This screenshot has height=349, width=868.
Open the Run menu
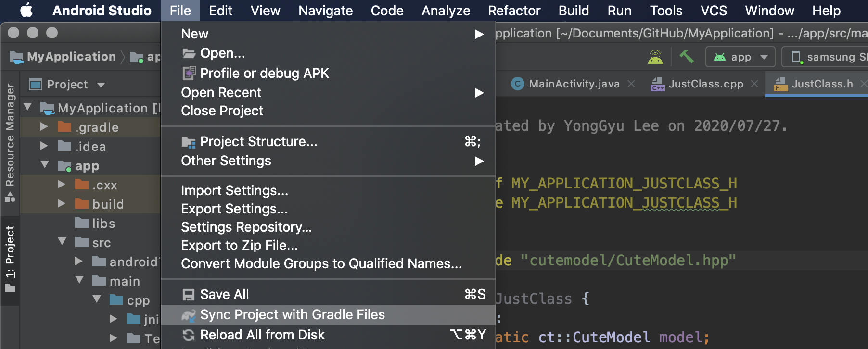(x=619, y=11)
